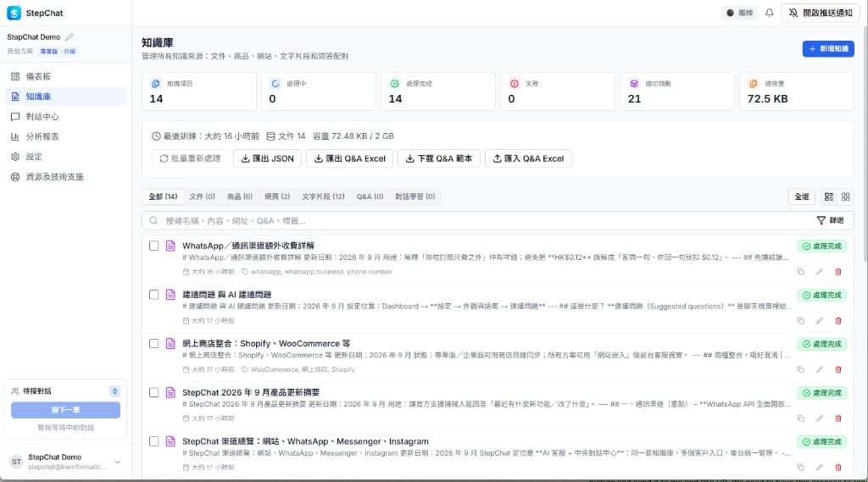868x482 pixels.
Task: Click the 下載 Q&A 範本 button
Action: (439, 158)
